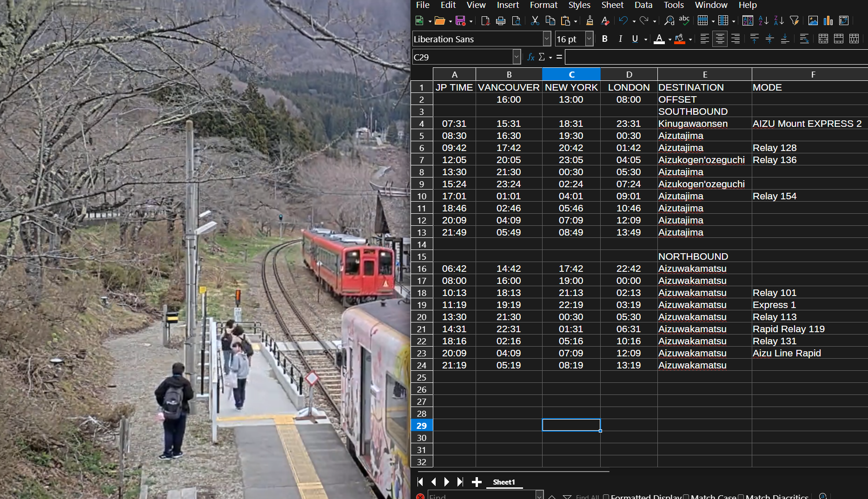Add a new sheet with plus button
Image resolution: width=868 pixels, height=499 pixels.
pyautogui.click(x=477, y=482)
